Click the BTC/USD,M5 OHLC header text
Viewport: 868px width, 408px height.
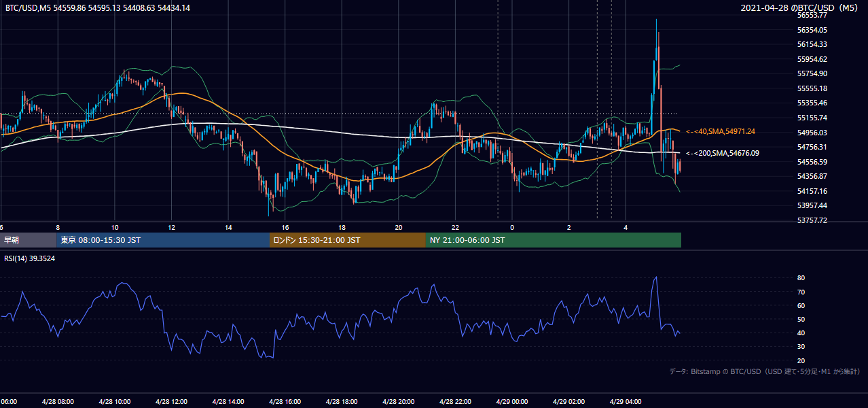click(98, 7)
